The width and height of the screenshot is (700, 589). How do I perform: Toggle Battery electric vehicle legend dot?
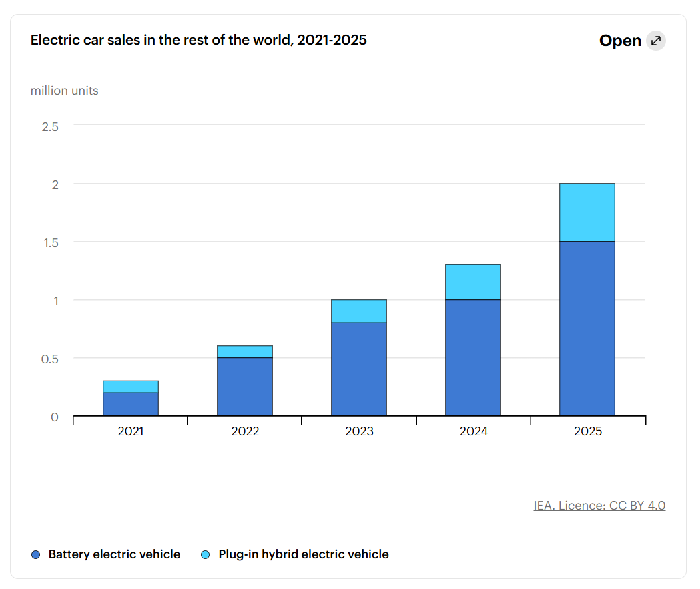pyautogui.click(x=36, y=554)
